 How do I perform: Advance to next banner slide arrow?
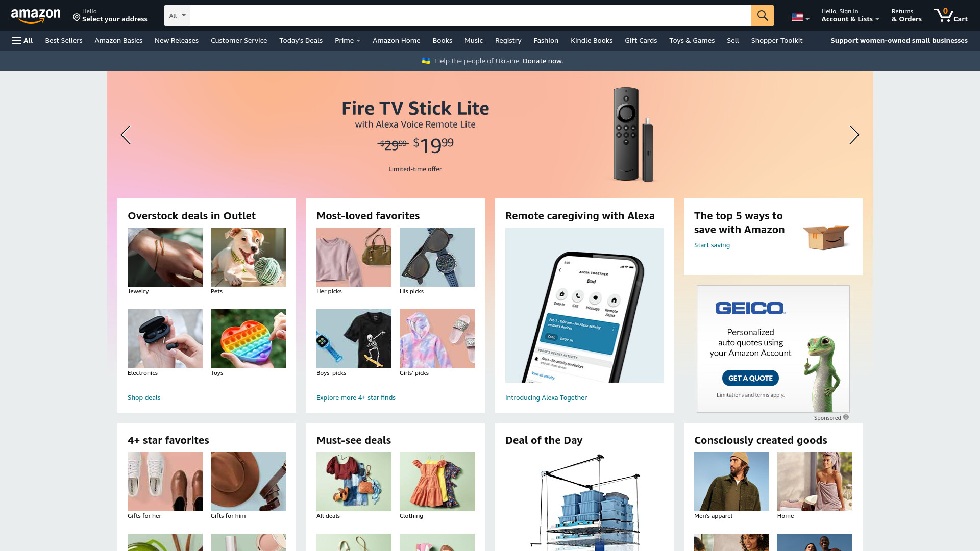(854, 135)
